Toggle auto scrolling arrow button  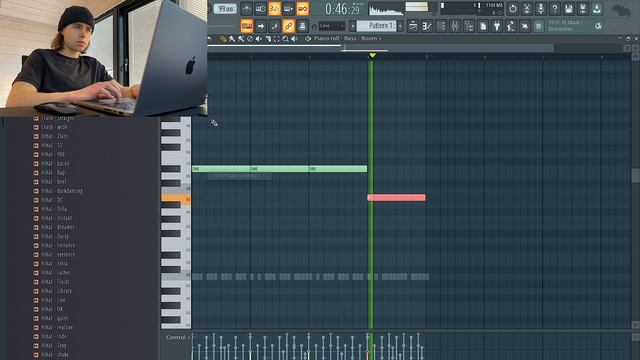(x=260, y=26)
